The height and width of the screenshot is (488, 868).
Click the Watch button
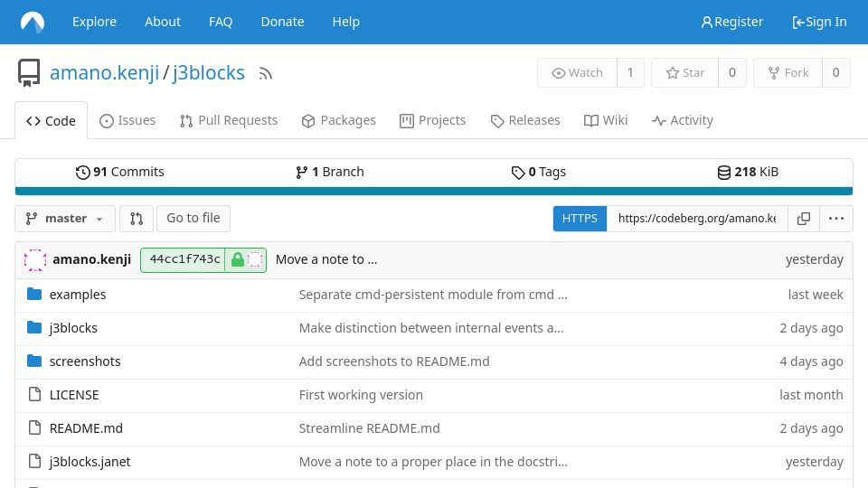[577, 73]
